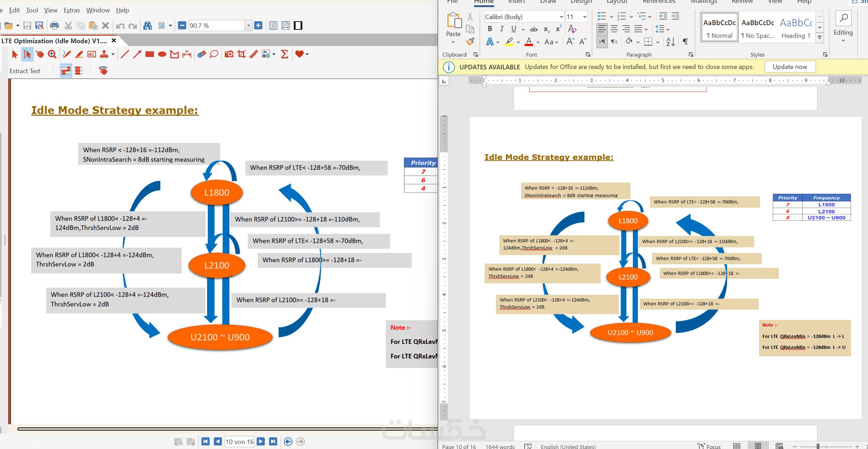Select the lasso tool icon

tap(214, 54)
